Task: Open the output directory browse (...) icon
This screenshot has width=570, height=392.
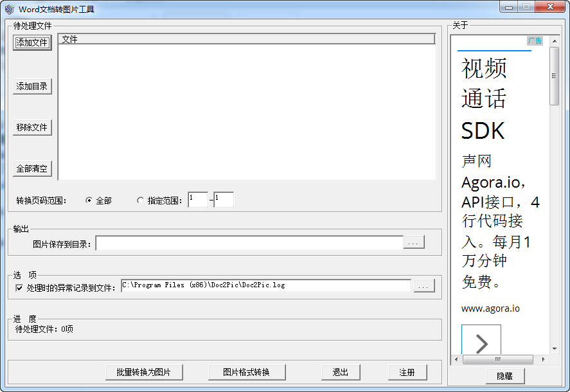Action: tap(413, 242)
